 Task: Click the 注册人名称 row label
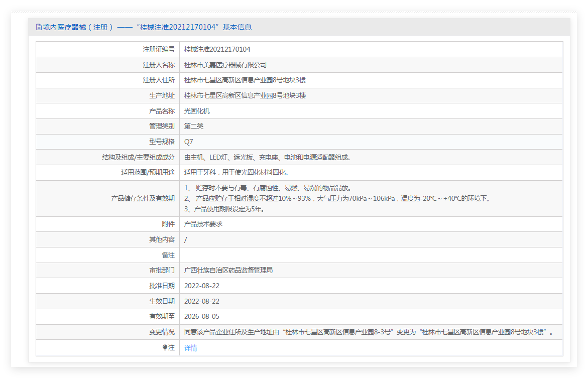pyautogui.click(x=159, y=65)
